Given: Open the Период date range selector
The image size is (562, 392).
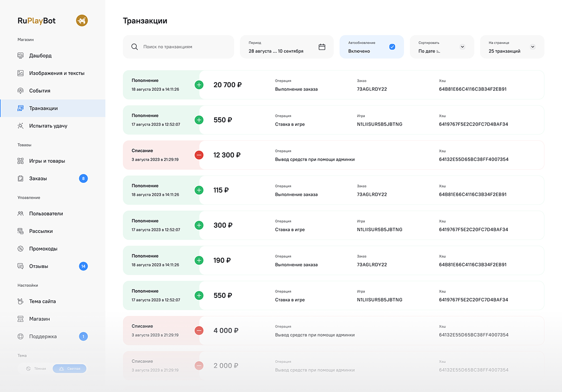Looking at the screenshot, I should point(287,47).
